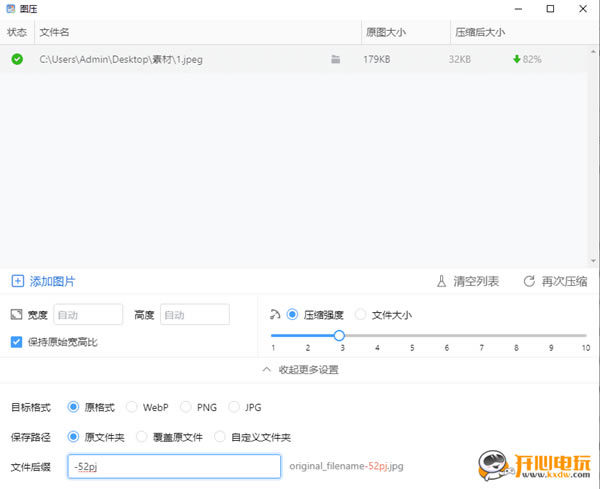Click the file suffix input field

174,466
